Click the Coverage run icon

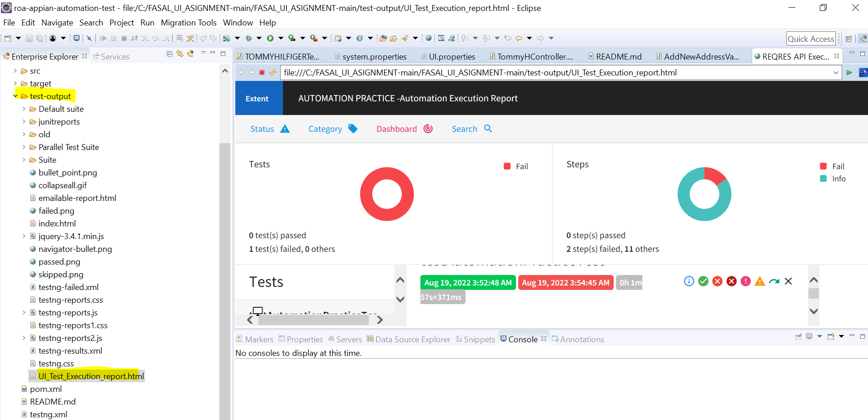click(x=292, y=38)
